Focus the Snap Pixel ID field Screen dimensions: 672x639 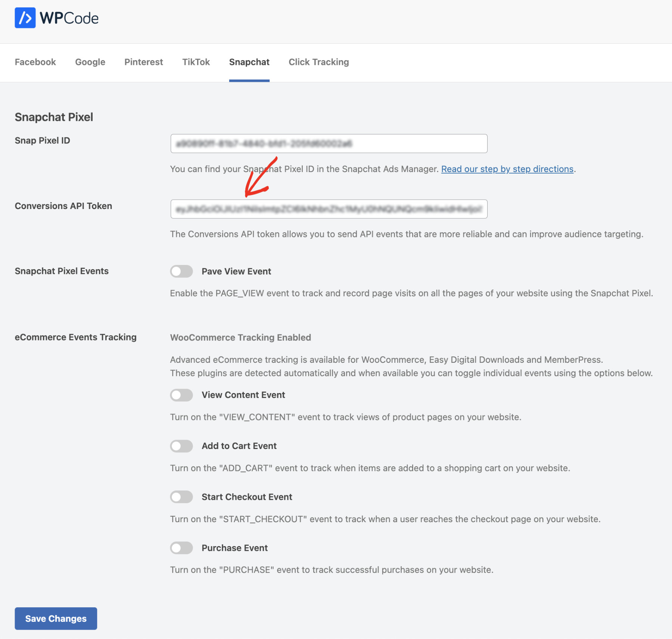[329, 143]
